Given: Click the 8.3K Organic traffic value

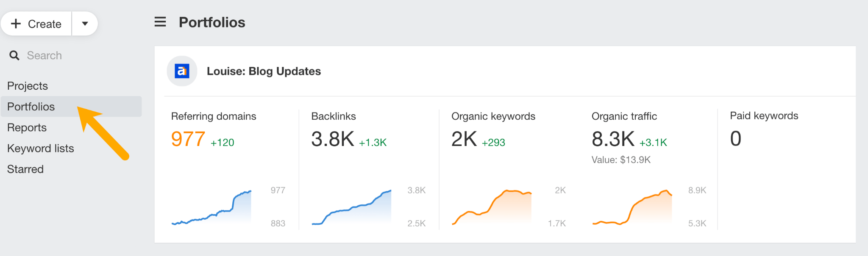Looking at the screenshot, I should click(613, 139).
